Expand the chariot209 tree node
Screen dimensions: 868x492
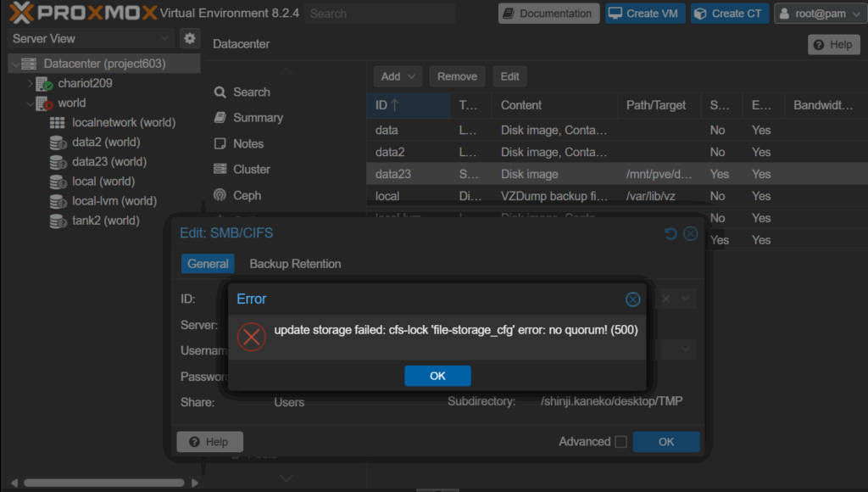[x=30, y=83]
